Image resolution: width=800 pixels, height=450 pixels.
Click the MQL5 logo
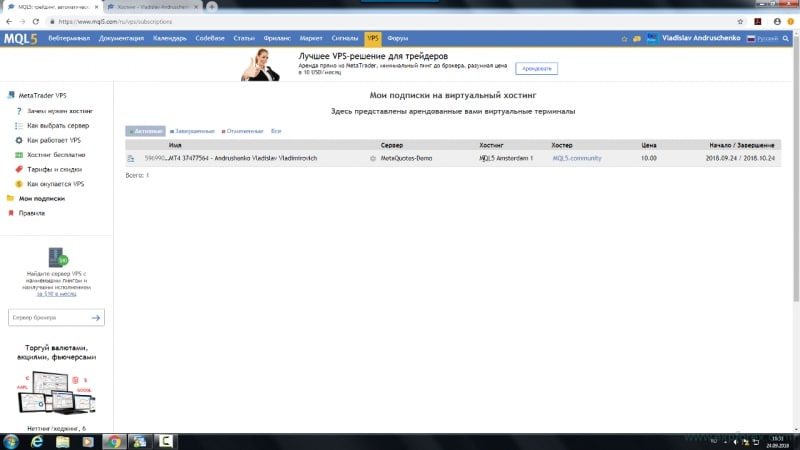pyautogui.click(x=20, y=38)
